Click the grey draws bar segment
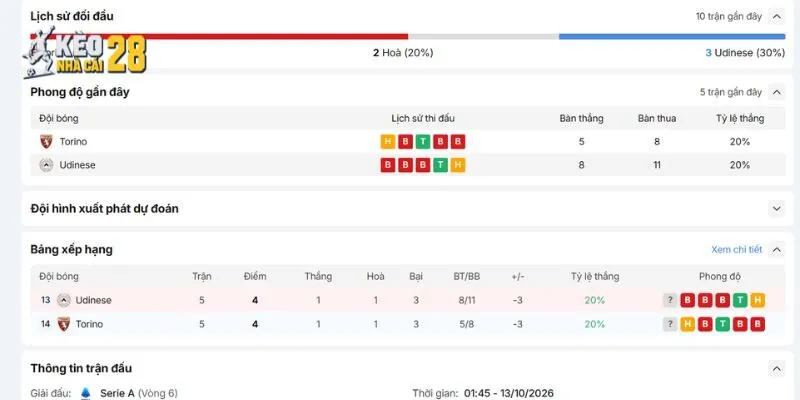800x400 pixels. 484,37
